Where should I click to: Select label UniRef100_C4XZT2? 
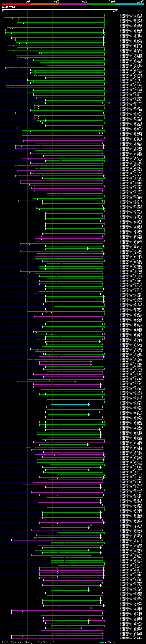(131, 138)
